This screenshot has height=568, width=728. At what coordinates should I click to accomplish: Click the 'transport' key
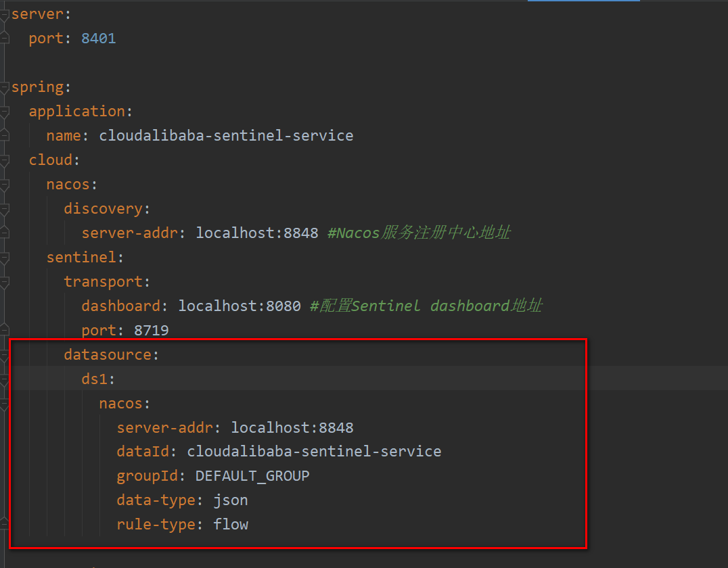[x=103, y=282]
